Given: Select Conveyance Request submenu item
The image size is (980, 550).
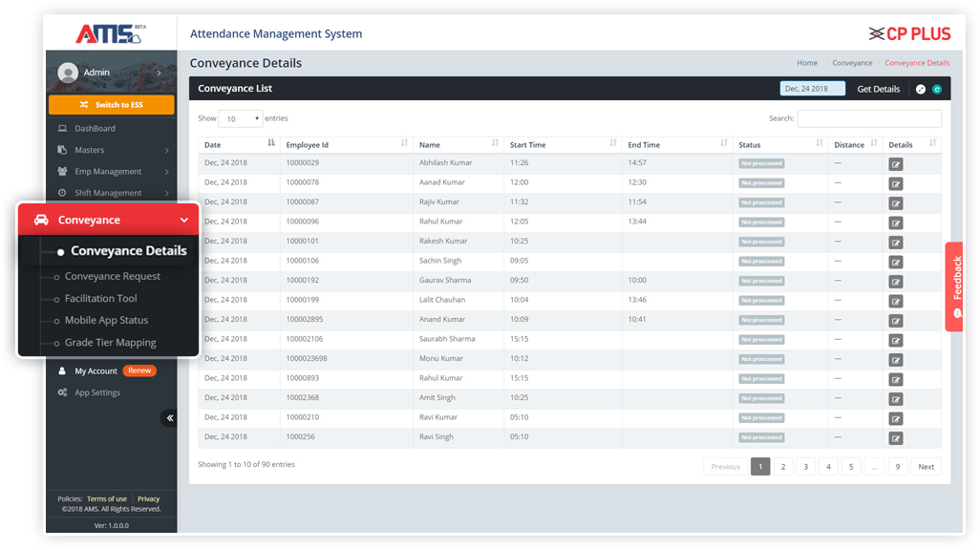Looking at the screenshot, I should pyautogui.click(x=113, y=276).
